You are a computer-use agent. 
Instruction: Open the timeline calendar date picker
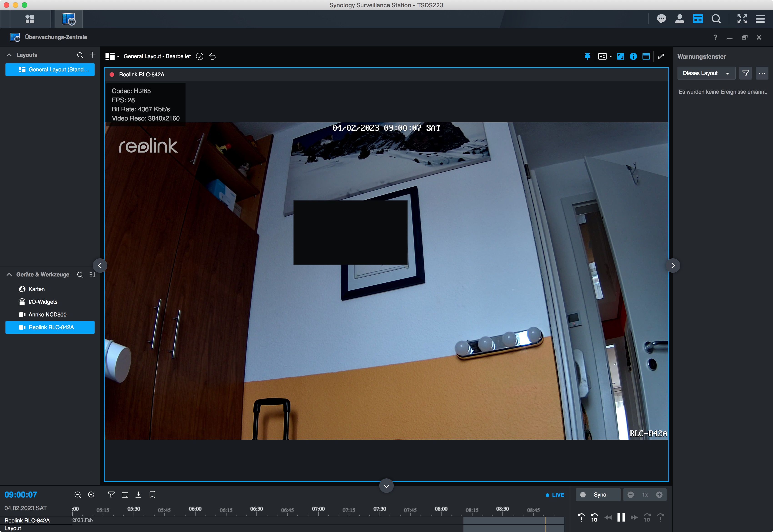click(125, 495)
